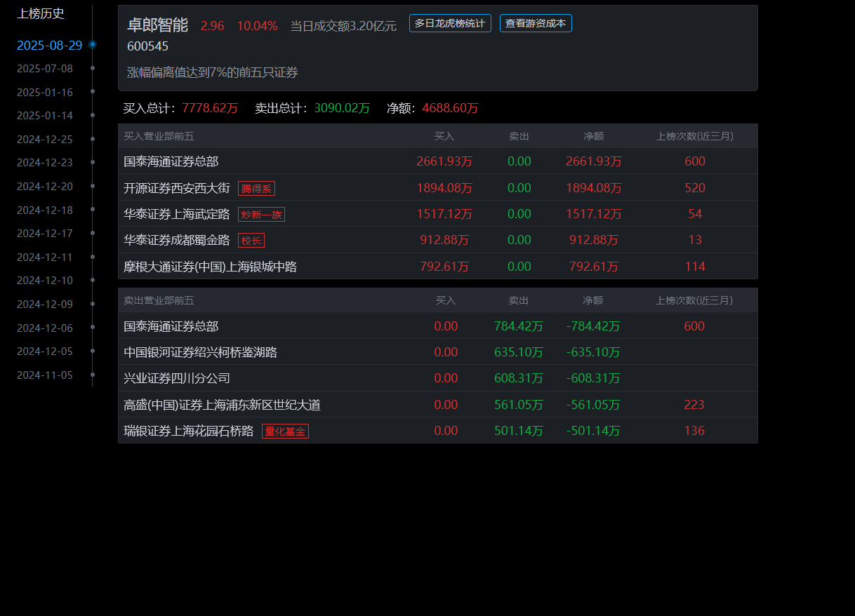This screenshot has width=855, height=616.
Task: Open 国泰海通证券总部 in the buy table
Action: [x=171, y=161]
